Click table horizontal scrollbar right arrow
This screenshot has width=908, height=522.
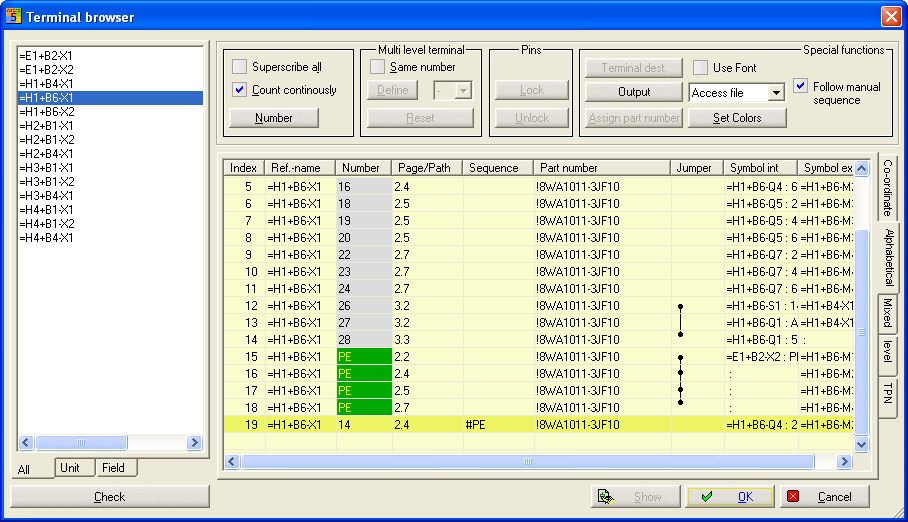(844, 462)
